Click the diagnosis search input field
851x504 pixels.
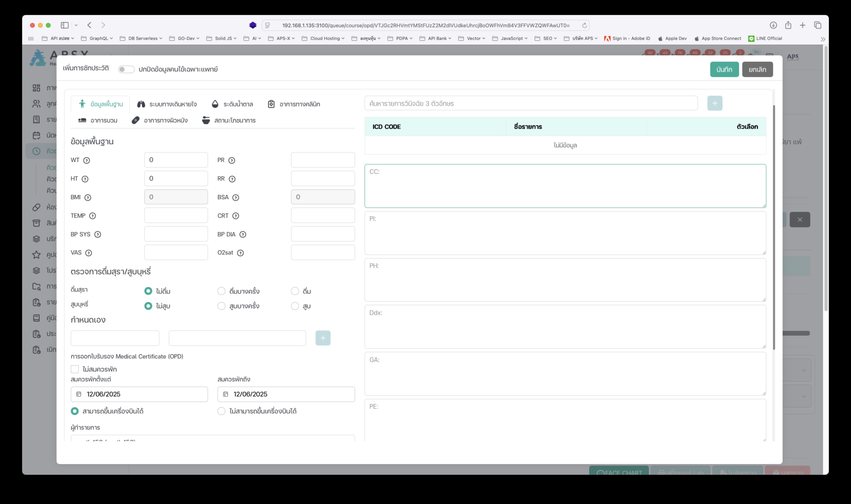point(531,103)
